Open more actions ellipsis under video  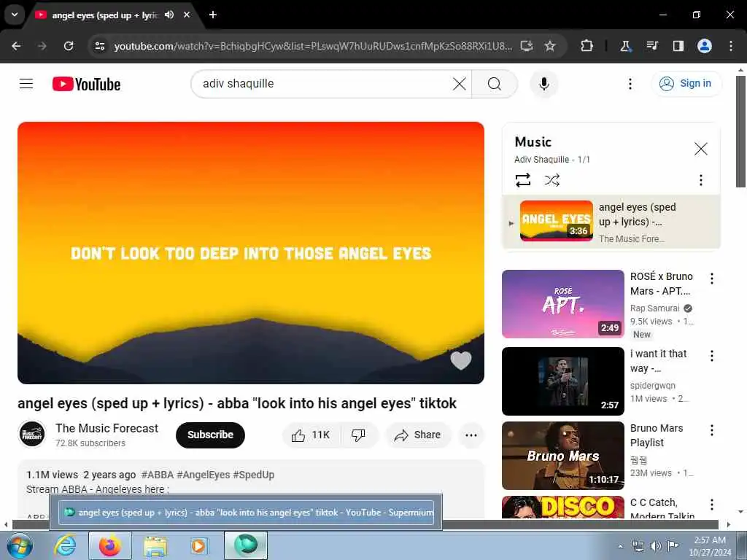[471, 435]
